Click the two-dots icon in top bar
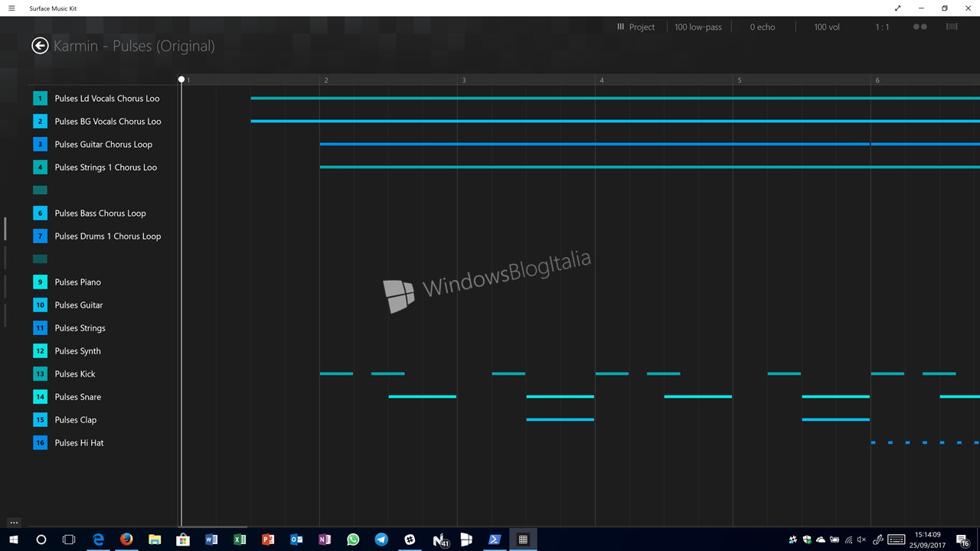 point(920,27)
